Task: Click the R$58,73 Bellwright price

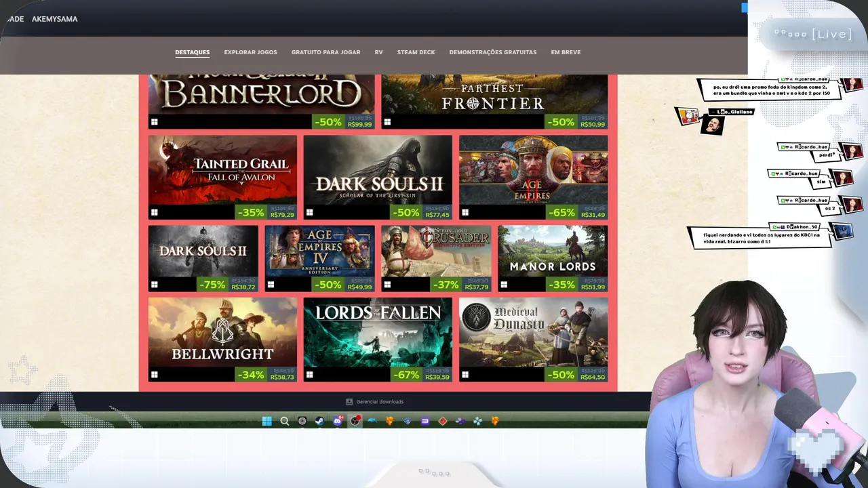Action: point(282,377)
